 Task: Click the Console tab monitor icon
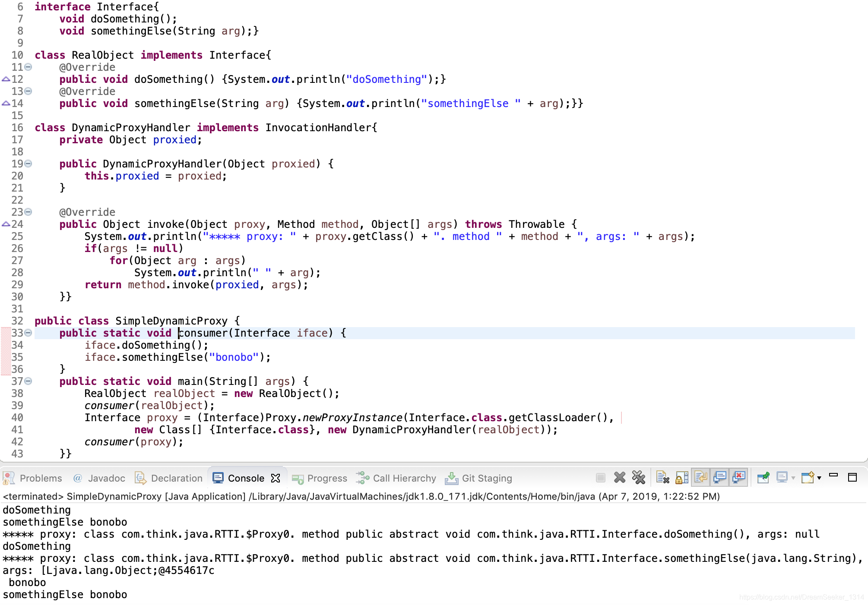(x=218, y=478)
